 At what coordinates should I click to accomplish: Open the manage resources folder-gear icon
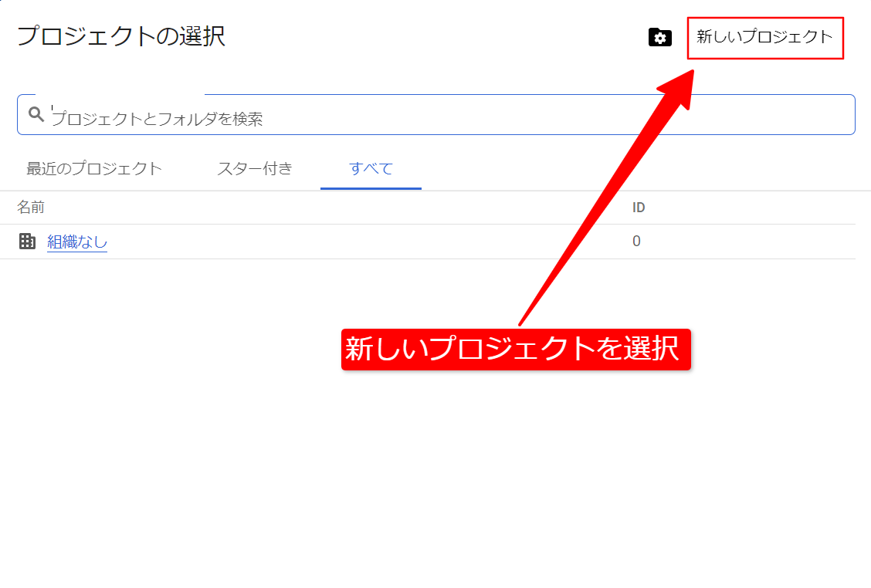660,37
